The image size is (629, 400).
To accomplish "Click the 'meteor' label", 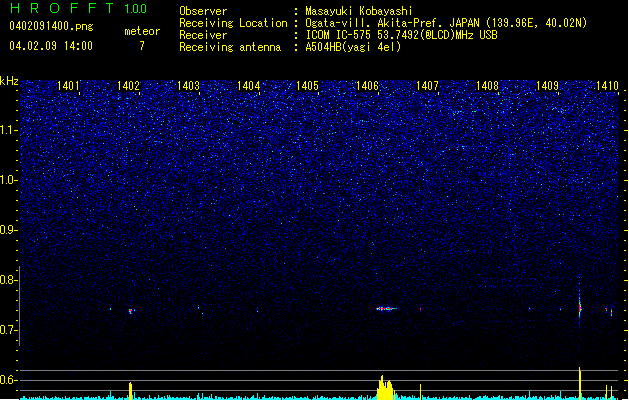I will tap(142, 31).
